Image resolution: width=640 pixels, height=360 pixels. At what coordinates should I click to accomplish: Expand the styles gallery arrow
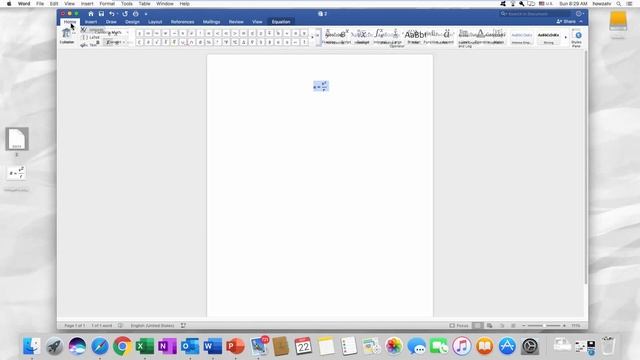[566, 38]
